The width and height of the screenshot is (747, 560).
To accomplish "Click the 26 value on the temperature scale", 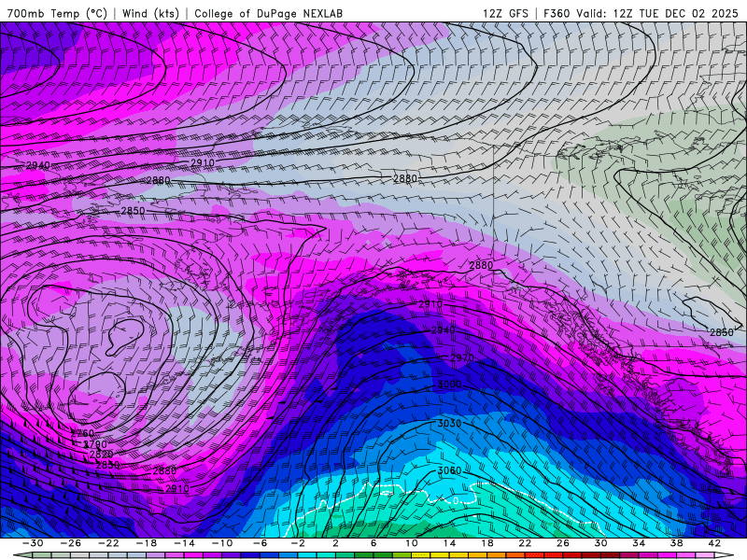I will [x=563, y=543].
